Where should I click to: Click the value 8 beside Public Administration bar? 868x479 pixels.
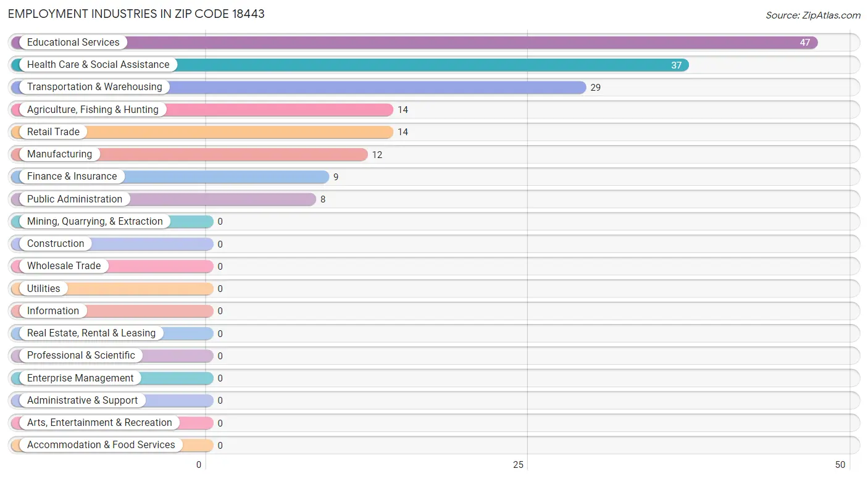(323, 199)
